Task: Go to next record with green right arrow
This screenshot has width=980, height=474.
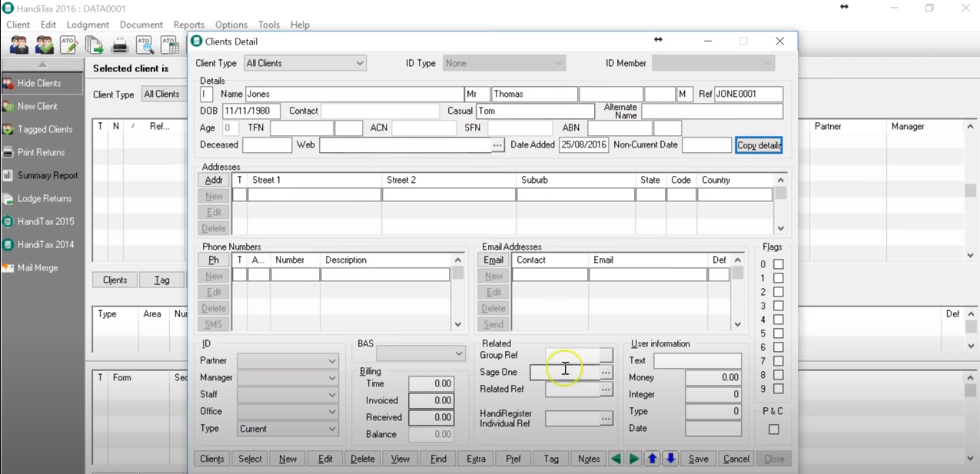Action: 634,459
